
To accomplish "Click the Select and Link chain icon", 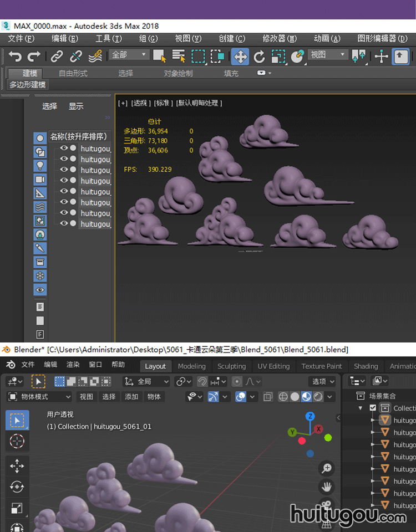I will coord(57,57).
